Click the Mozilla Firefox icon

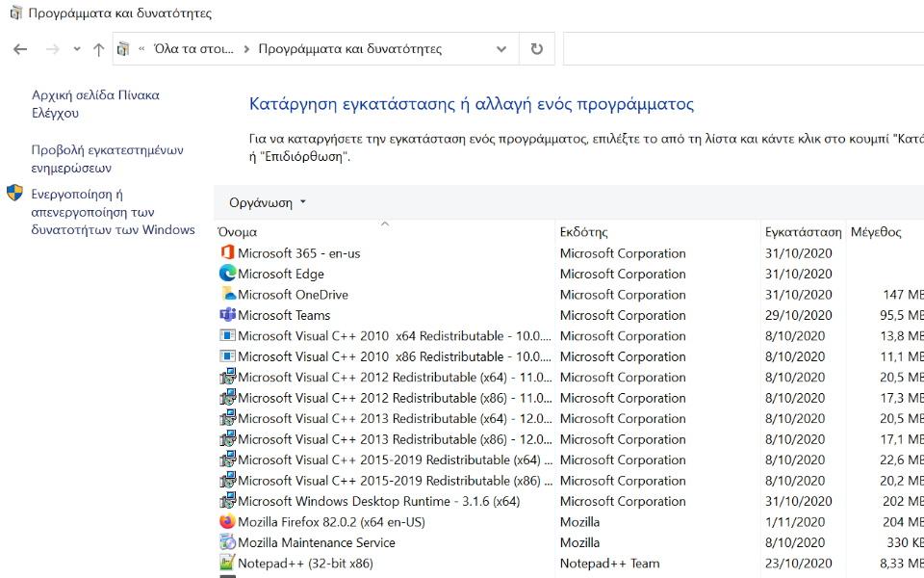point(227,522)
